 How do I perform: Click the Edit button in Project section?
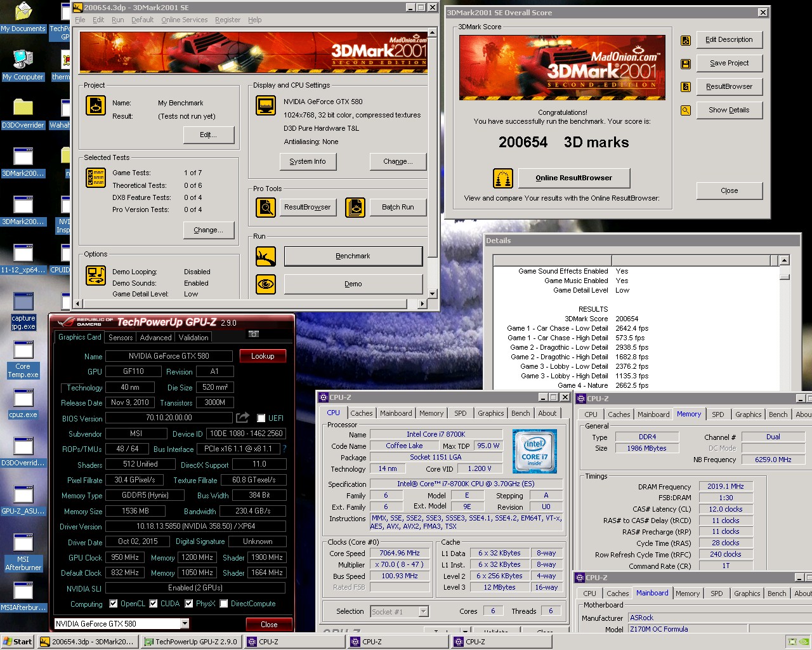[x=209, y=135]
